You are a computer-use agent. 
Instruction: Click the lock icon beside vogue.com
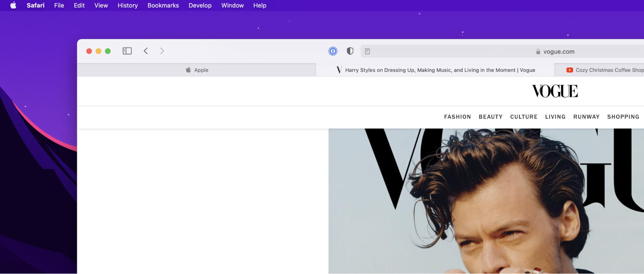538,52
